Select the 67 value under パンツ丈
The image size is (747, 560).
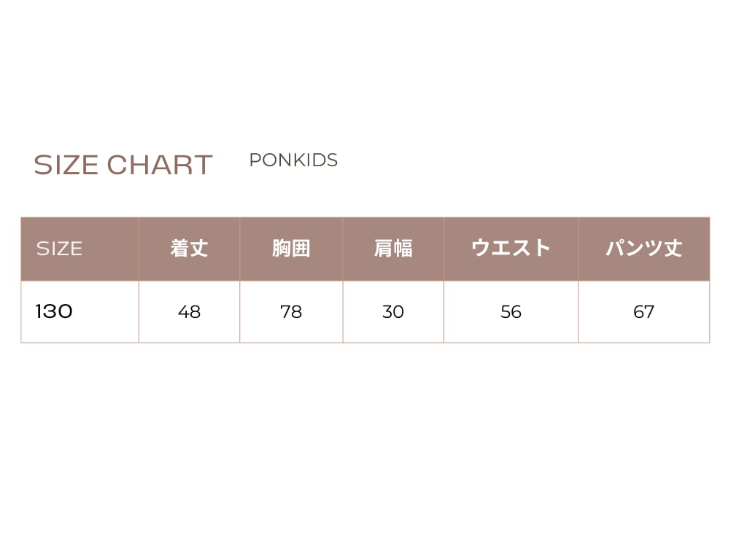[x=643, y=312]
